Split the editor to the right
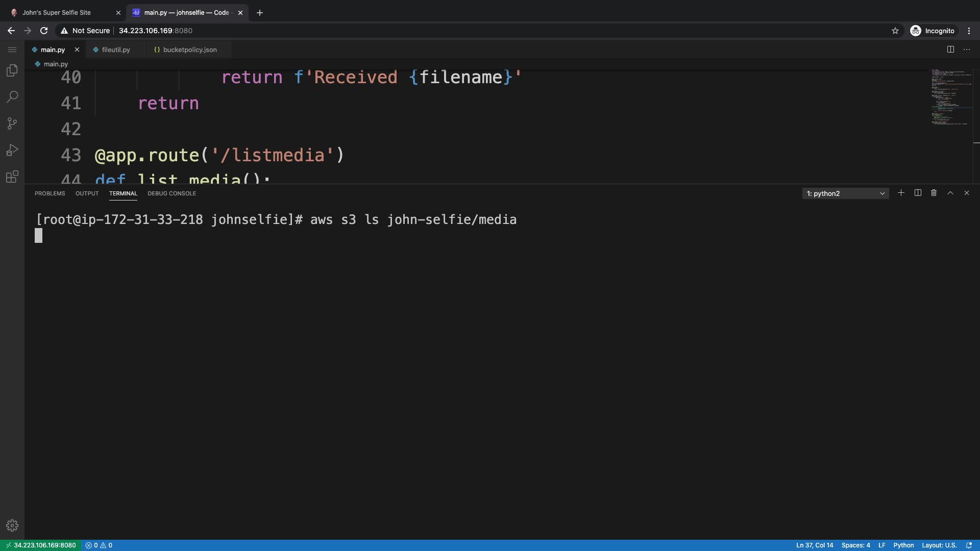This screenshot has height=551, width=980. coord(950,49)
